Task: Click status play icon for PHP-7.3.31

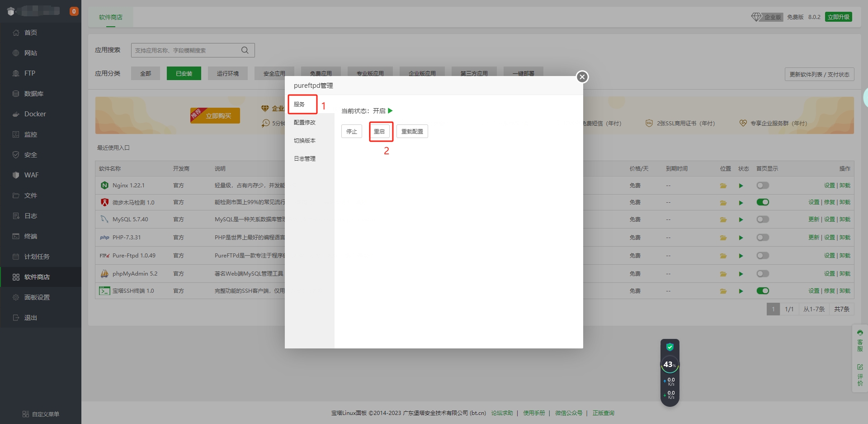Action: [741, 238]
